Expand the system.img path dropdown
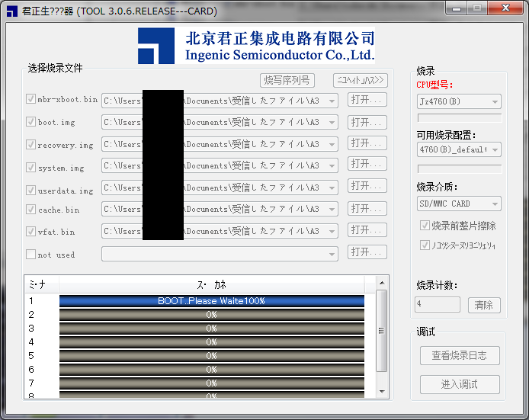This screenshot has height=420, width=529. [x=332, y=165]
